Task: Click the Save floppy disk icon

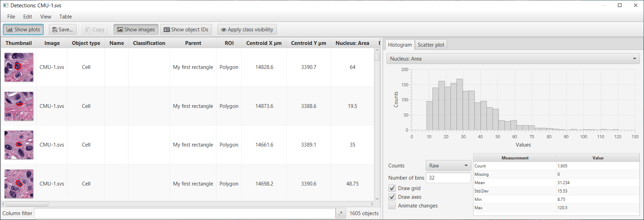Action: coord(55,30)
